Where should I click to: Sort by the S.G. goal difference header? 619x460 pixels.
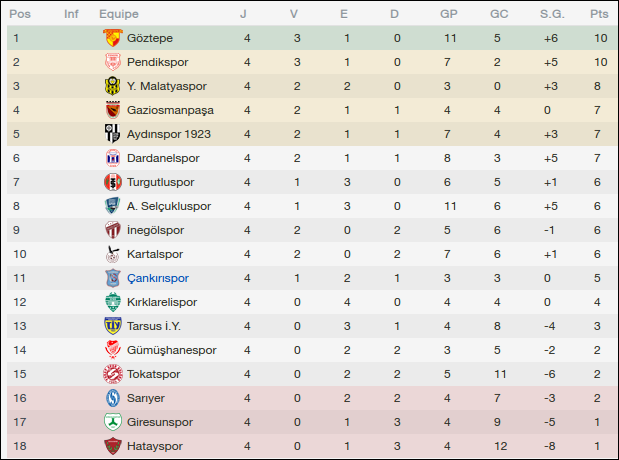551,14
